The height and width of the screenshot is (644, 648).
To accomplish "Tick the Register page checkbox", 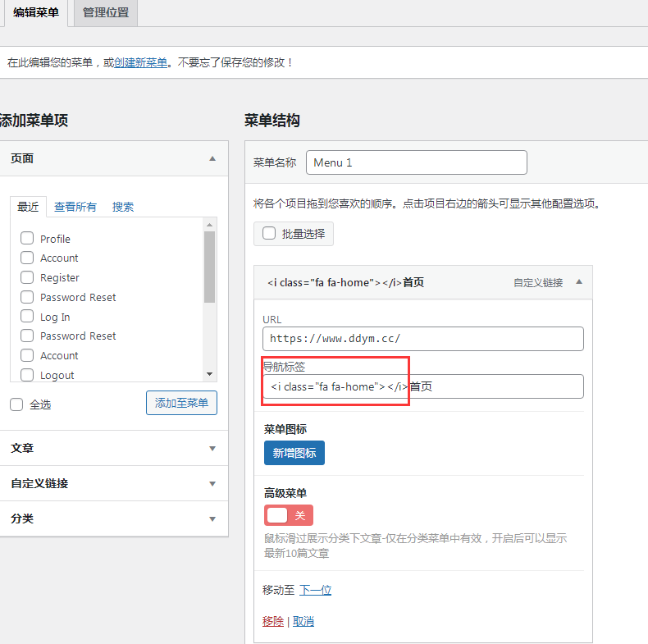I will tap(27, 277).
